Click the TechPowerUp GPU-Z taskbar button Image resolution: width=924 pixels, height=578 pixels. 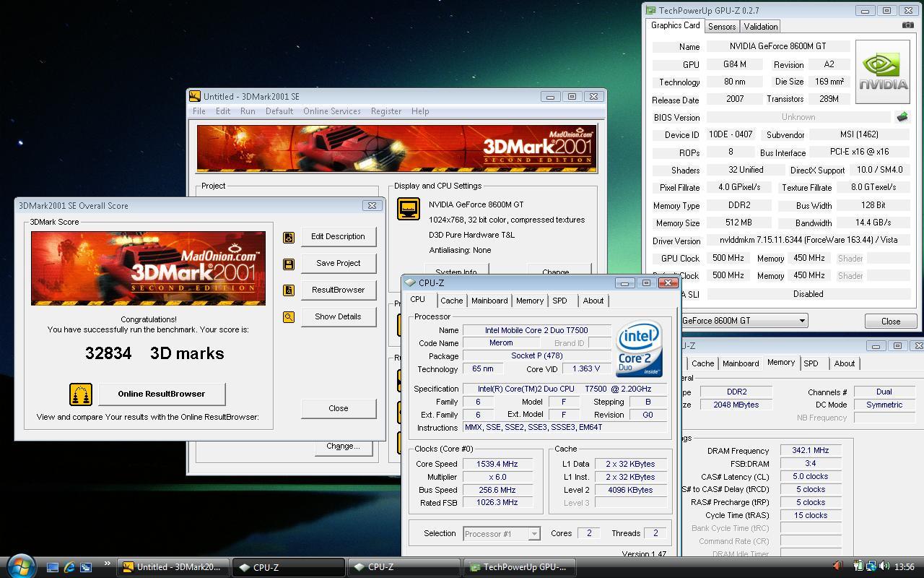tap(520, 567)
